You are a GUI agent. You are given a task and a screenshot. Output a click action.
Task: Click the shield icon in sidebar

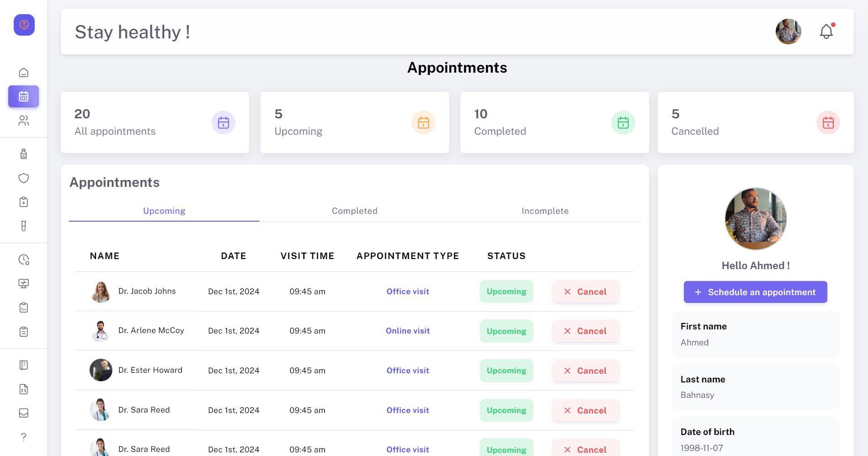(24, 178)
